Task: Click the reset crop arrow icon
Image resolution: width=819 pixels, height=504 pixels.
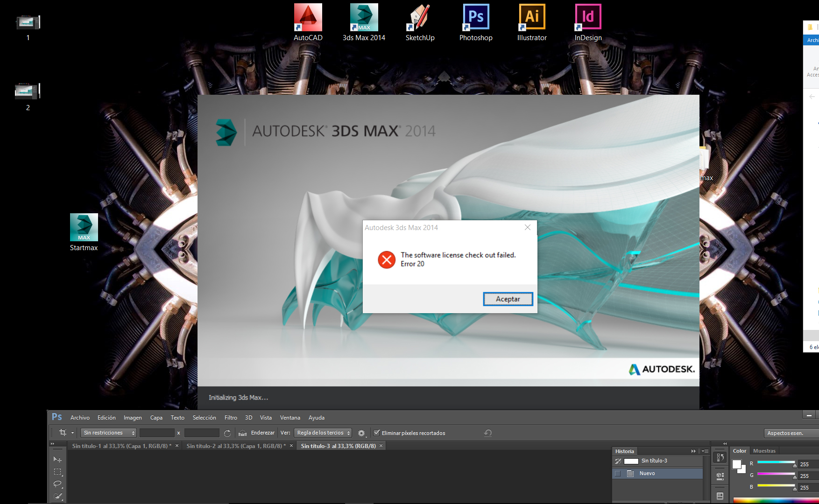Action: [488, 433]
